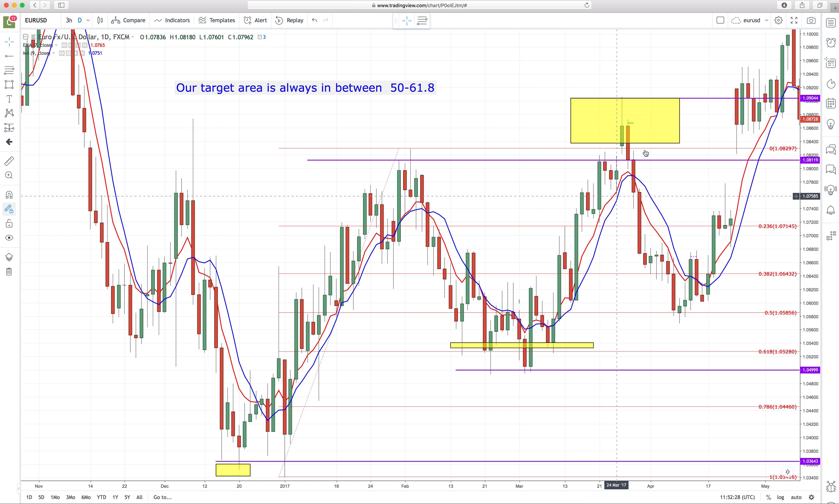Toggle MA (9, close) indicator visibility

pos(62,53)
